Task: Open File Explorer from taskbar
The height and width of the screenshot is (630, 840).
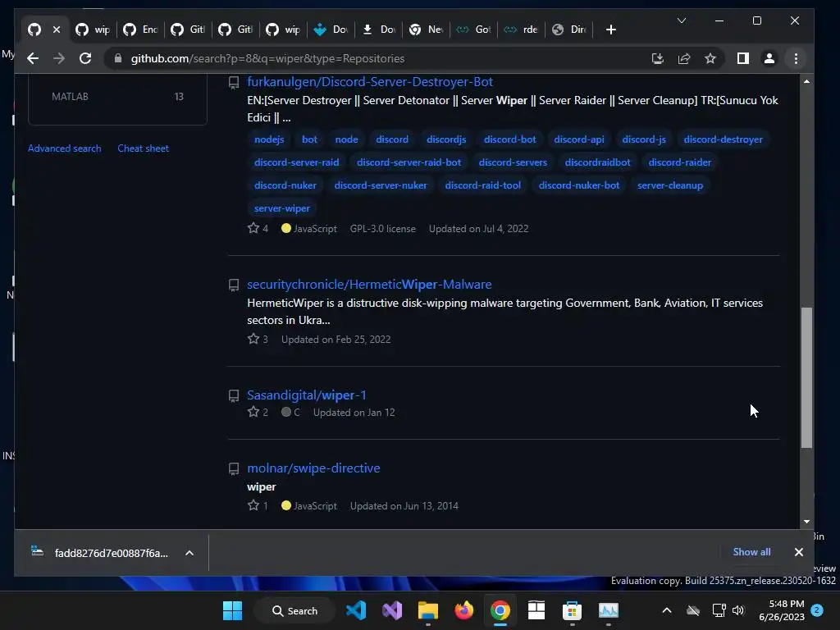Action: click(428, 610)
